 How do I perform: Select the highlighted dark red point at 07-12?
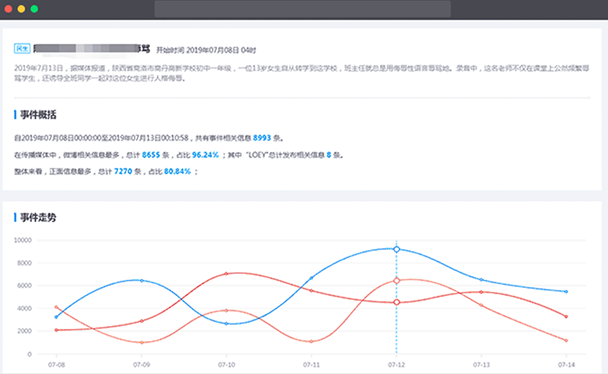coord(396,302)
